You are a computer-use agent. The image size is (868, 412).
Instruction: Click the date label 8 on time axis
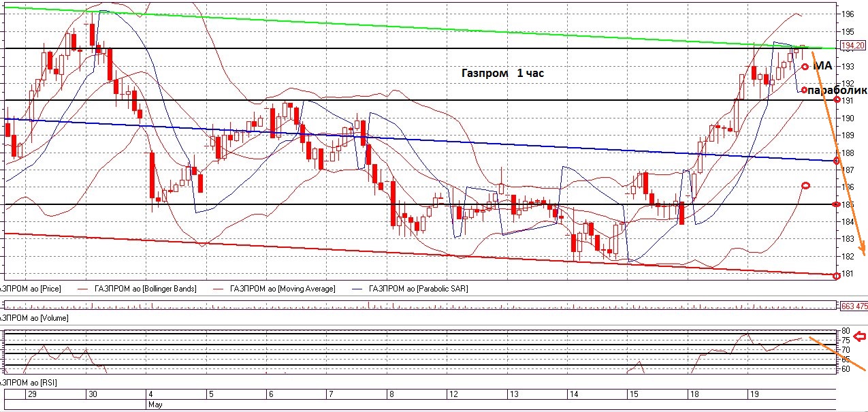click(391, 394)
